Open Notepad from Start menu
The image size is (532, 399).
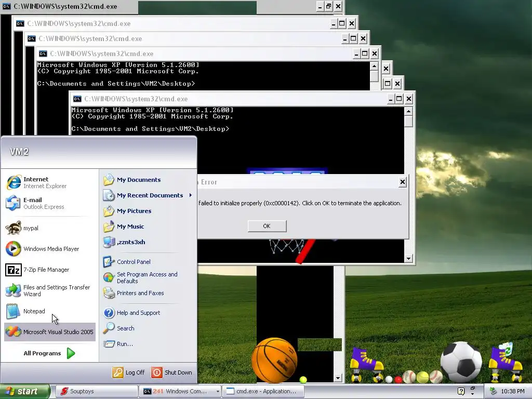pos(49,311)
